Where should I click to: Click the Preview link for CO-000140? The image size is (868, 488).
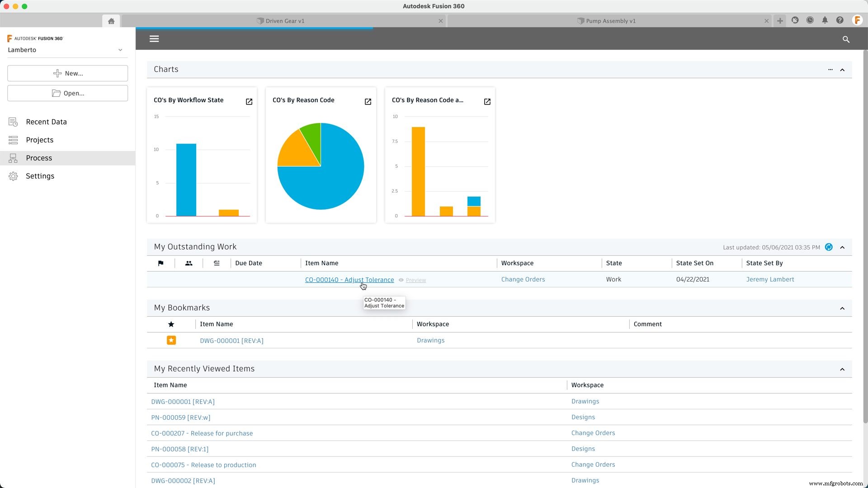(415, 280)
